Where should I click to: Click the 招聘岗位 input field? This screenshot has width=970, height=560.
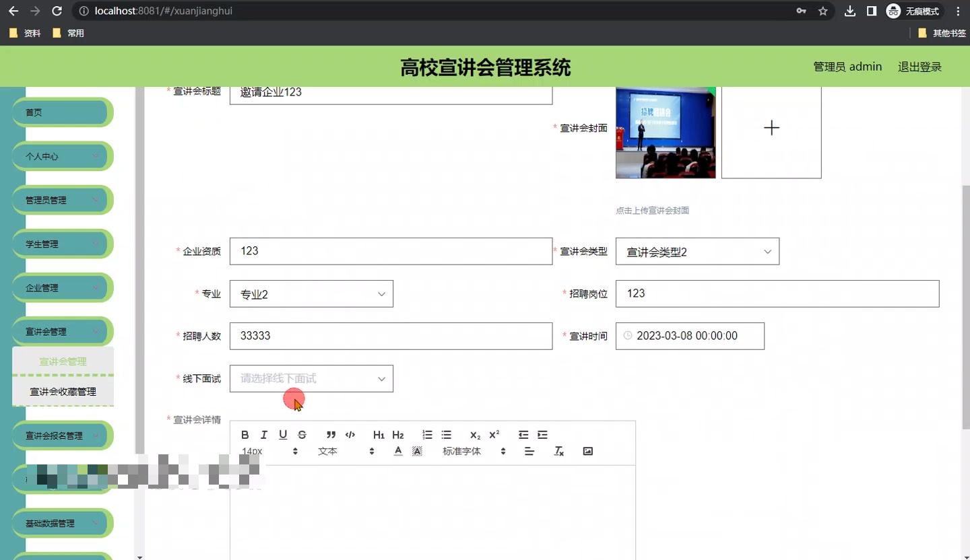777,293
